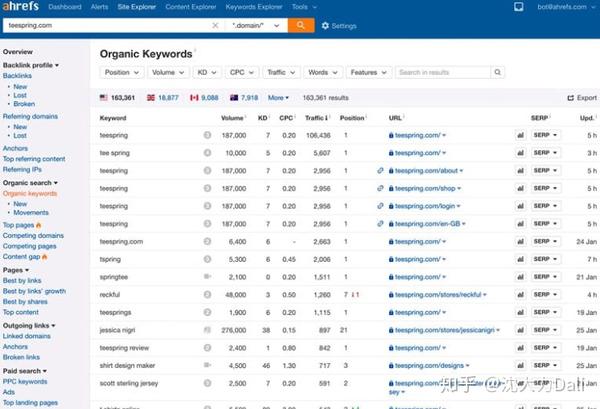Viewport: 600px width, 409px height.
Task: Expand More countries dropdown
Action: point(278,98)
